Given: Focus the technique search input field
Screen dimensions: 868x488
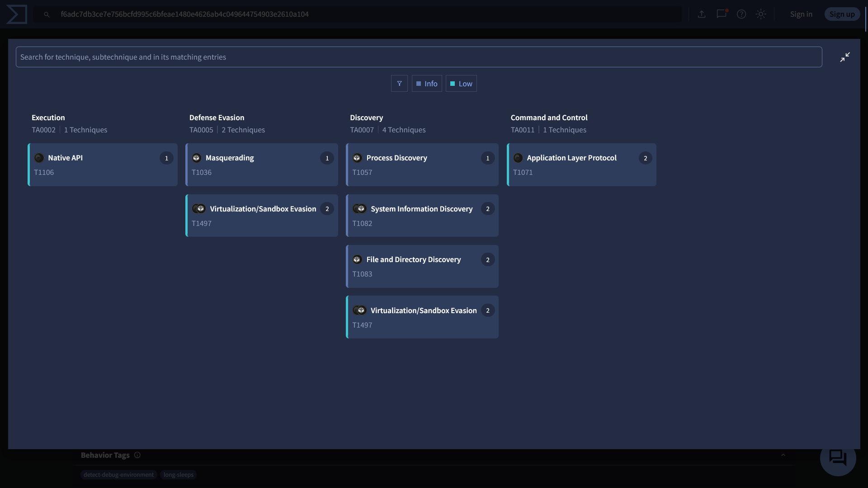Looking at the screenshot, I should pos(419,57).
